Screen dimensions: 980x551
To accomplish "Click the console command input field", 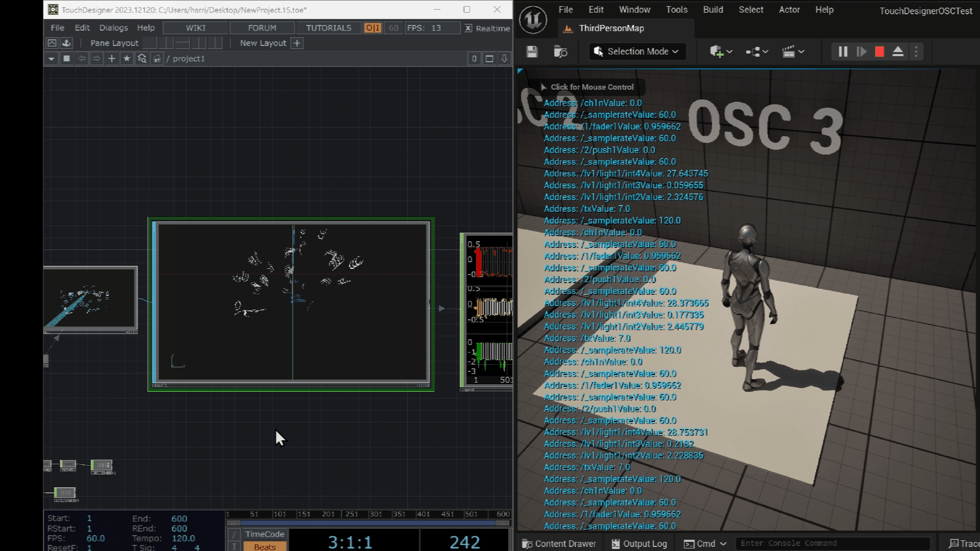I will [x=832, y=543].
